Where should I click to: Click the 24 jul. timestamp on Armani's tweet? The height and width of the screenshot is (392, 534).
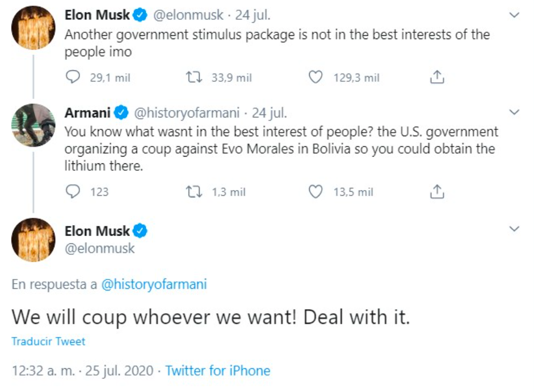point(270,113)
